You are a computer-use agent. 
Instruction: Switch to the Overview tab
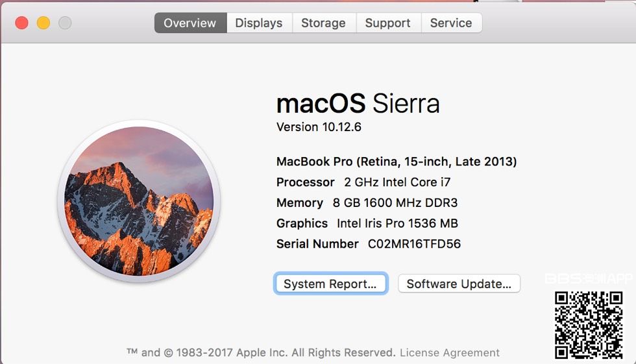190,23
